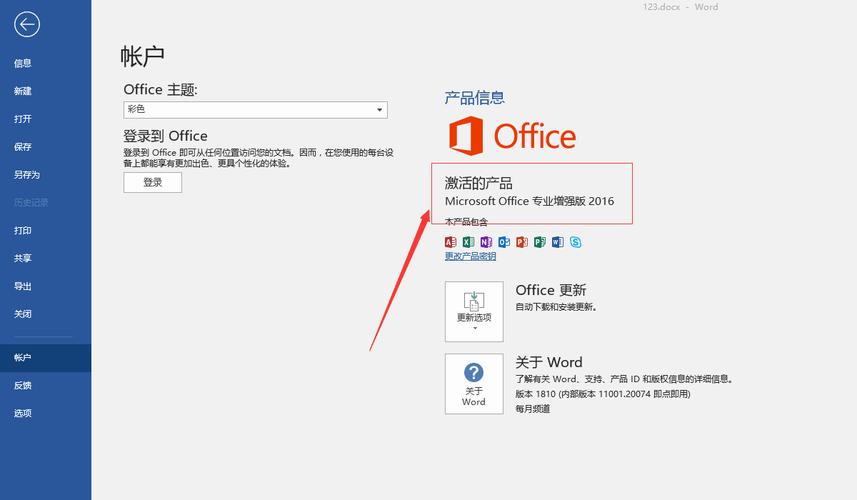Click the Office logo
The width and height of the screenshot is (857, 500).
tap(512, 136)
